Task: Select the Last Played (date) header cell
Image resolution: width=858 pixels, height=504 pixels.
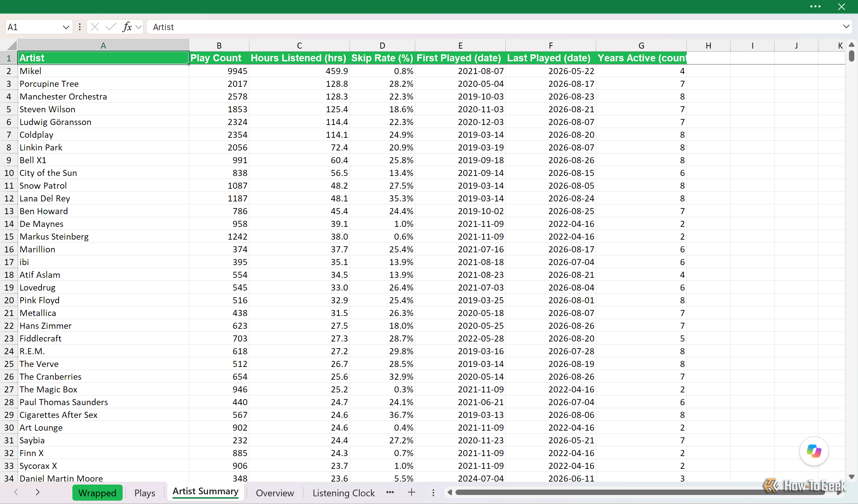Action: (x=551, y=58)
